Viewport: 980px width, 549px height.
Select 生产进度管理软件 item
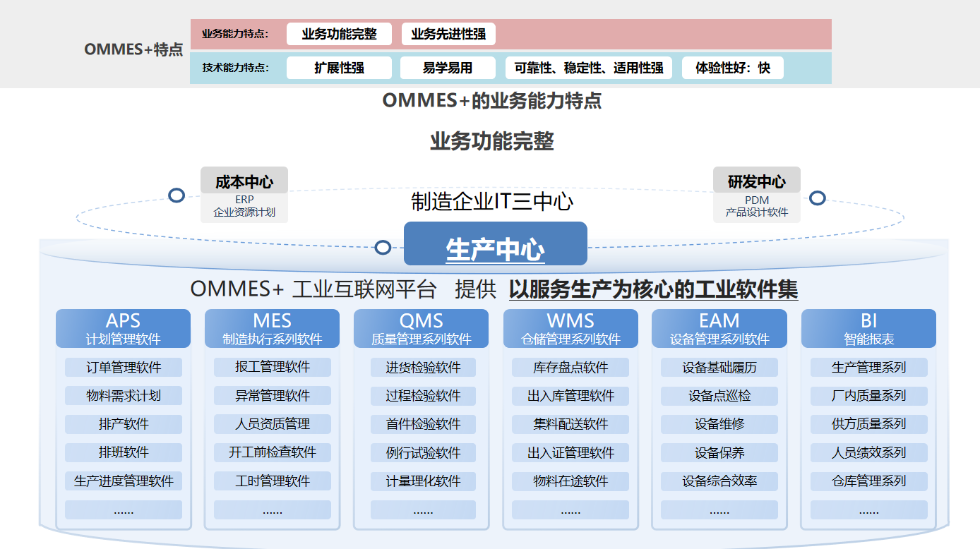124,481
